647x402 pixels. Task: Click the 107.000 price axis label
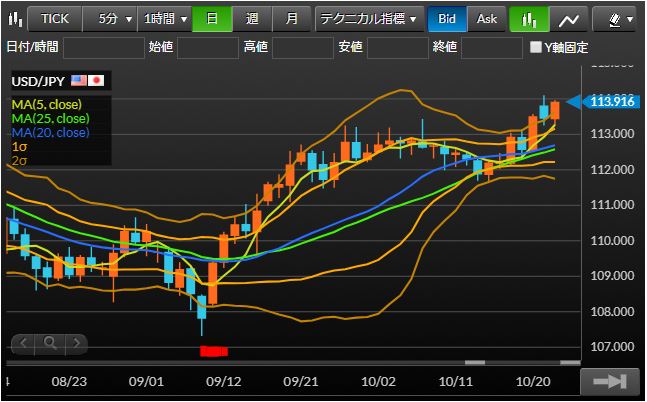[x=612, y=347]
